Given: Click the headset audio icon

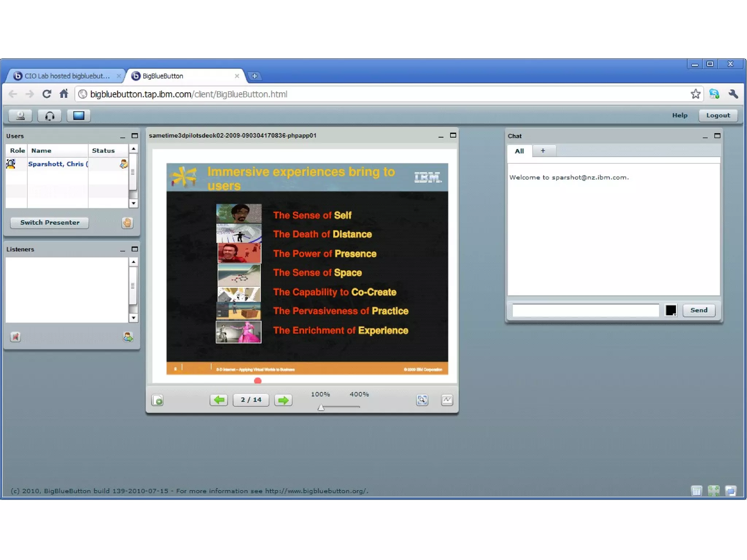Looking at the screenshot, I should [50, 116].
